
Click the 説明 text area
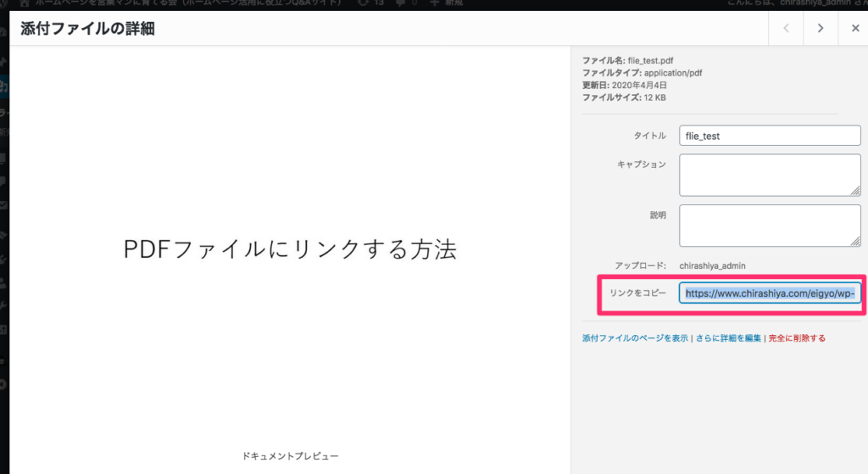pos(770,226)
